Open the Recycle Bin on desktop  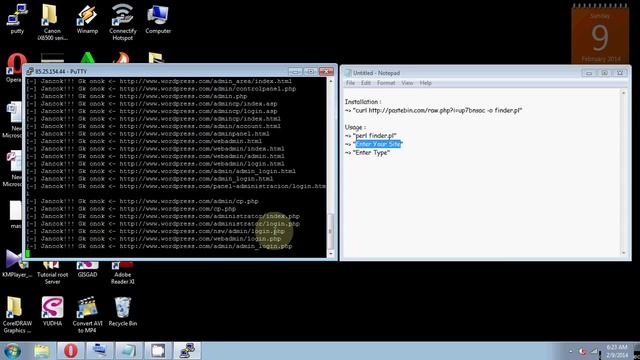[x=122, y=311]
